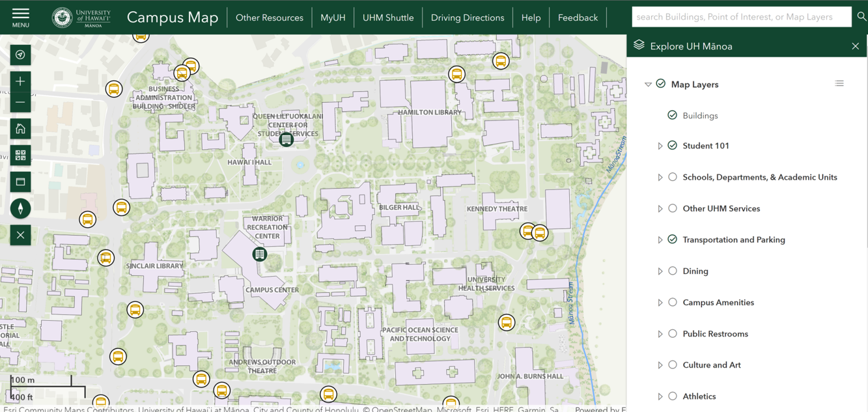This screenshot has width=868, height=412.
Task: Reset map to home view
Action: 20,129
